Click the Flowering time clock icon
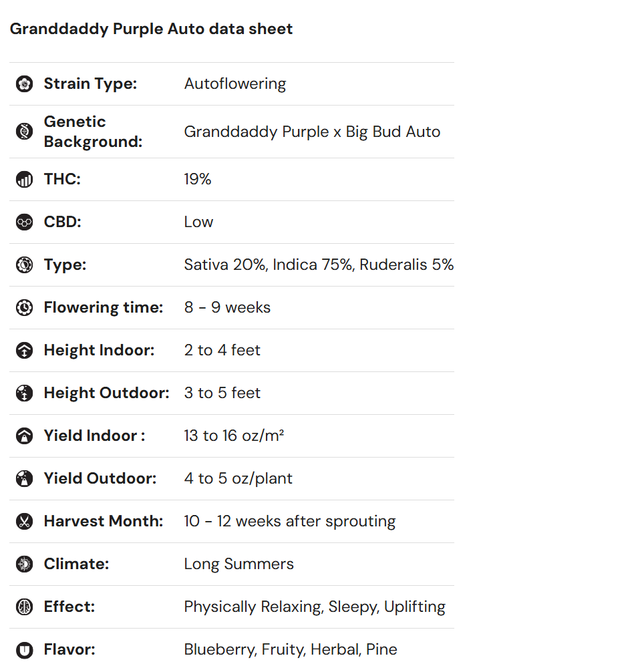This screenshot has width=634, height=672. click(24, 308)
